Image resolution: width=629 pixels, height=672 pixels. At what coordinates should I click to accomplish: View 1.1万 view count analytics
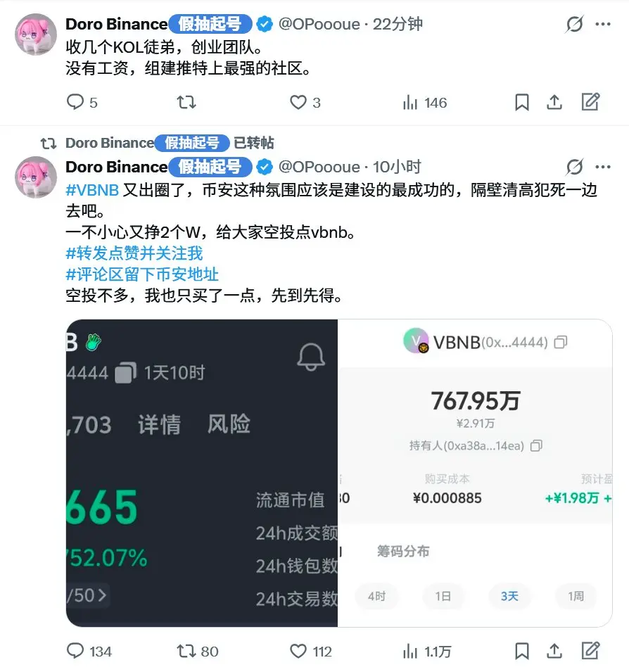click(427, 652)
